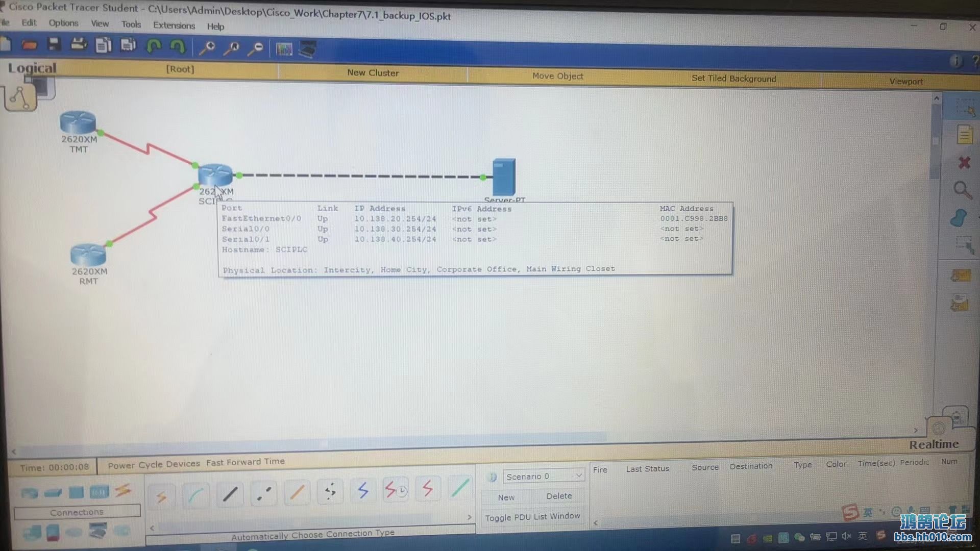Click Toggle PDU List Window
The height and width of the screenshot is (551, 980).
click(532, 516)
